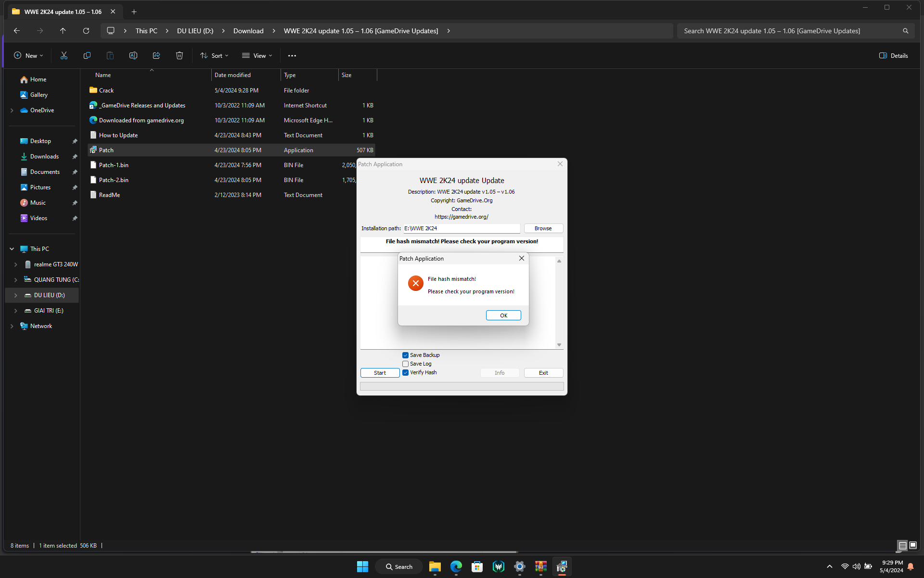Click the Download breadcrumb in address bar
The height and width of the screenshot is (578, 924).
click(248, 31)
